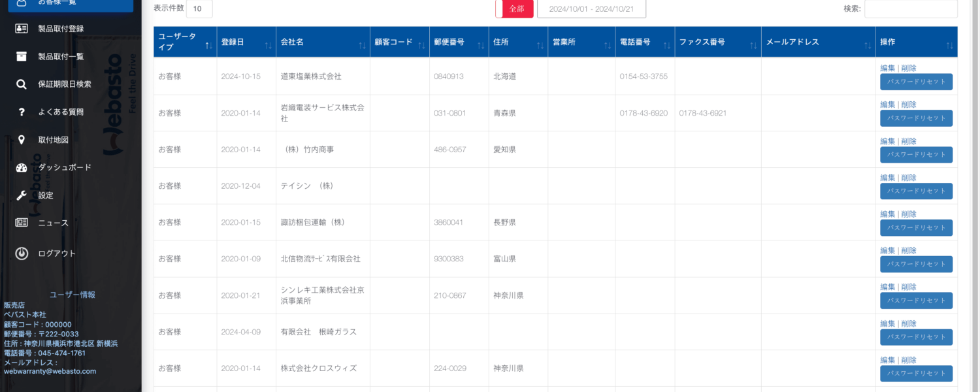
Task: Sort by ユーザータイプ arrows icon
Action: click(208, 45)
